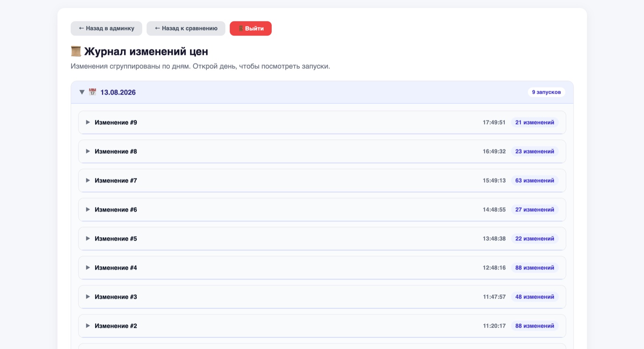Click the Назад в админку button
The image size is (644, 349).
click(106, 29)
